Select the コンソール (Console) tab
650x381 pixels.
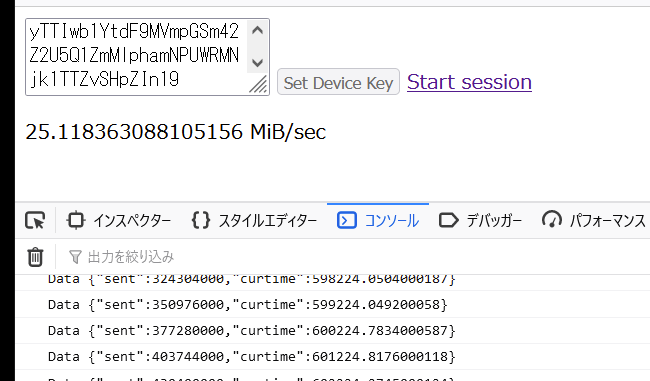[x=378, y=221]
